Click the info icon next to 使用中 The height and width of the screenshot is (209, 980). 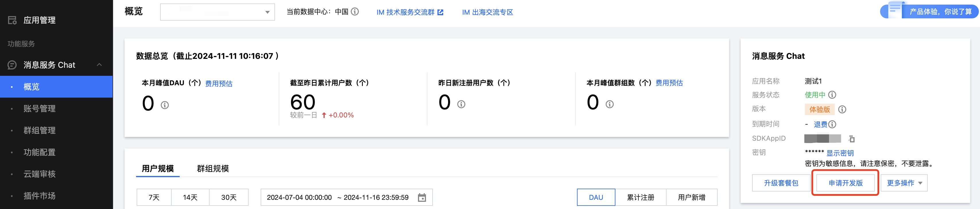pyautogui.click(x=832, y=95)
